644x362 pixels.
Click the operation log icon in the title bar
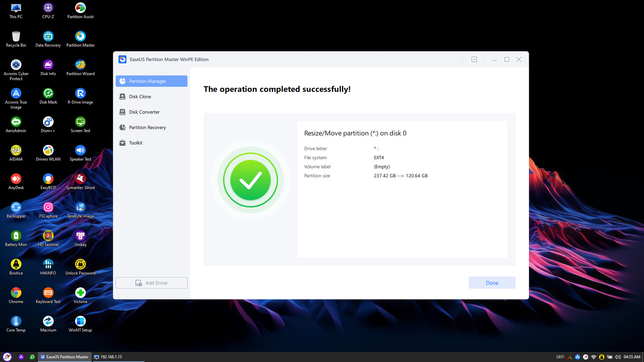point(462,59)
